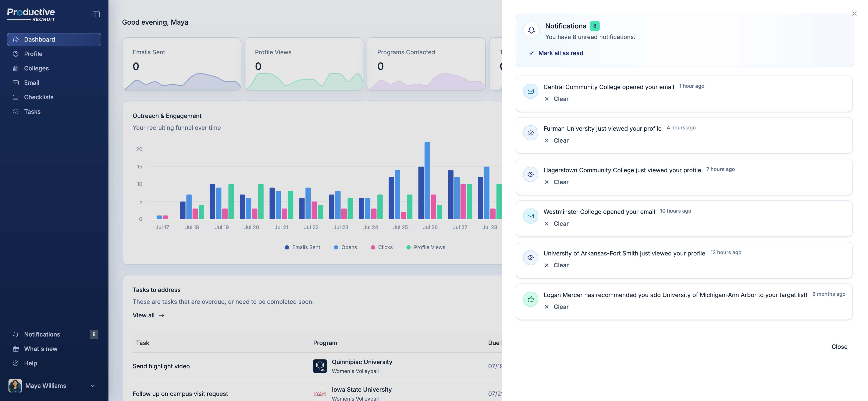This screenshot has width=868, height=401.
Task: Click the Quinnipiac University logo
Action: [320, 366]
